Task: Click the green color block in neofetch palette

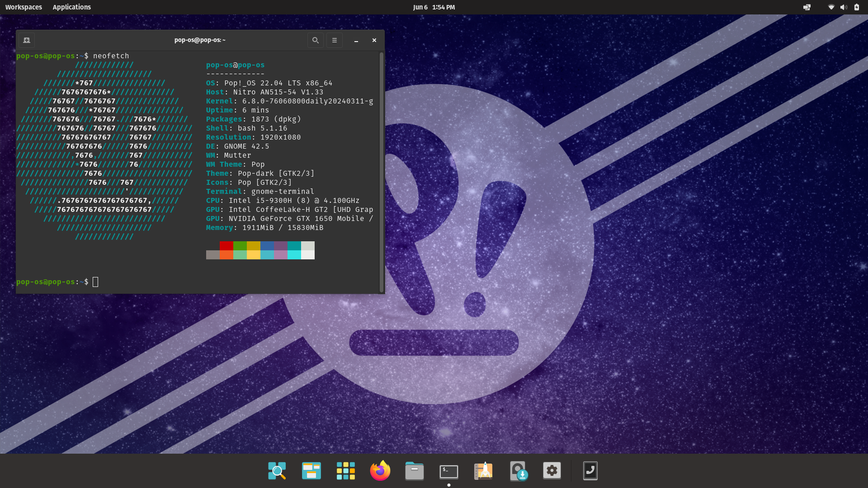Action: [240, 246]
